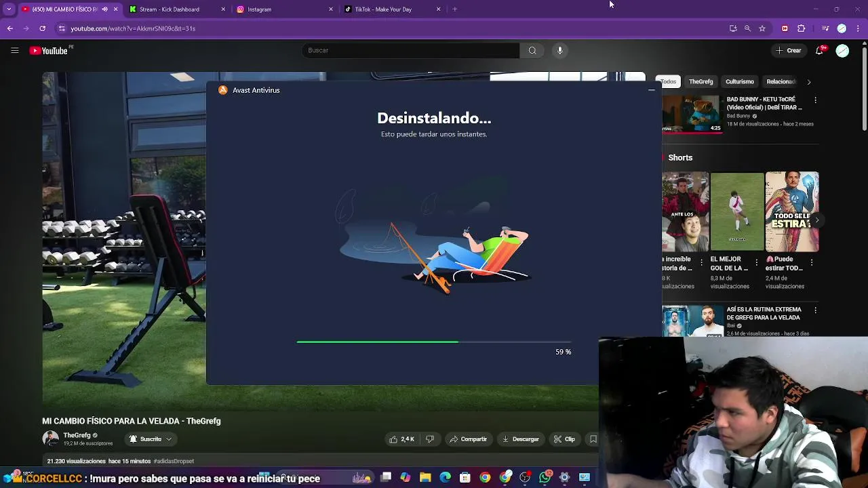Show next Shorts with right arrow
This screenshot has height=488, width=868.
[x=816, y=220]
